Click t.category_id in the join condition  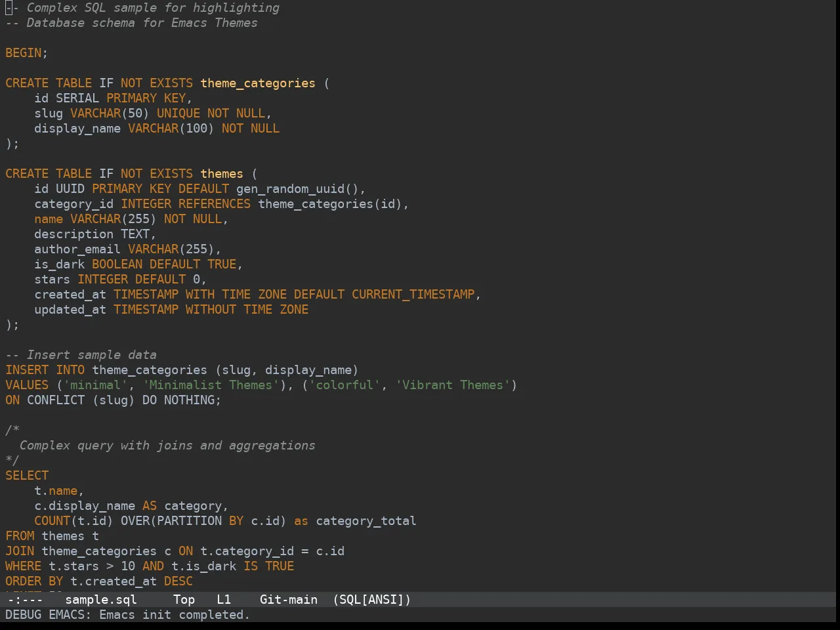(247, 551)
